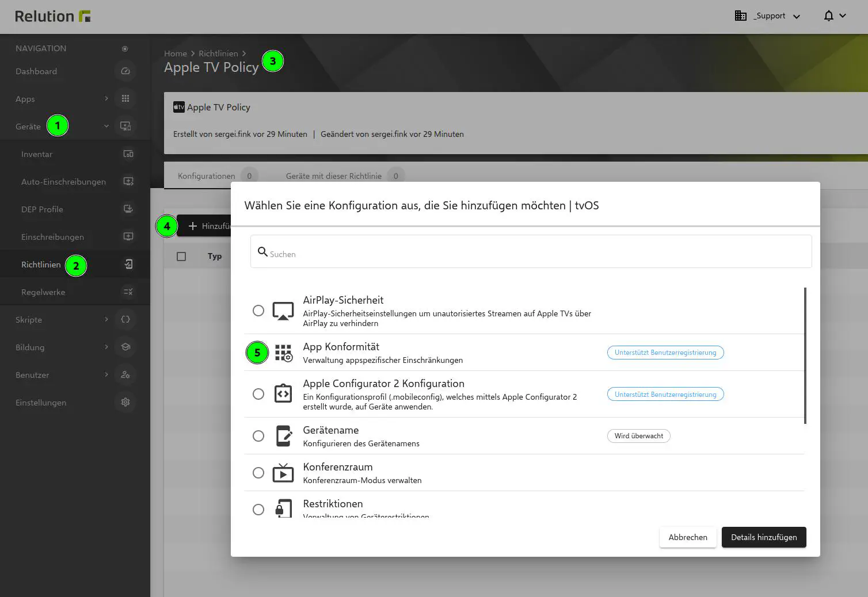Click the Relution logo icon
This screenshot has height=597, width=868.
click(x=85, y=16)
